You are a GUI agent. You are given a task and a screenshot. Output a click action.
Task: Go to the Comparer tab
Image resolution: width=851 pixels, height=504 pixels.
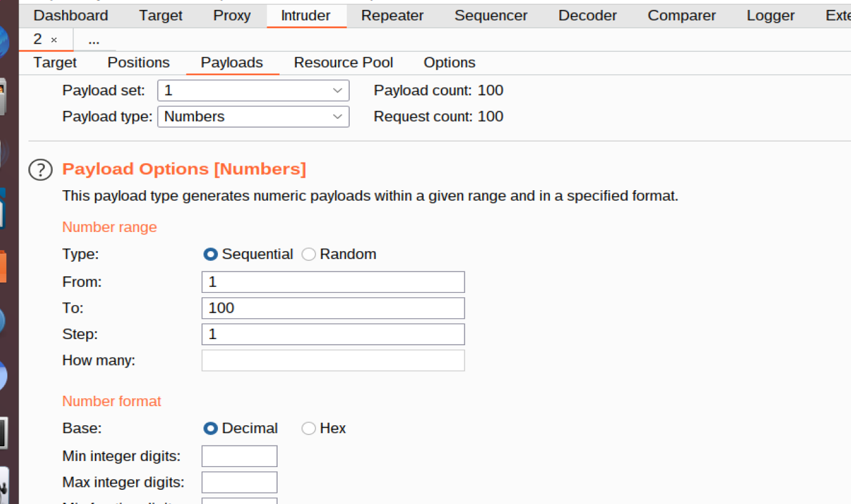click(x=682, y=16)
